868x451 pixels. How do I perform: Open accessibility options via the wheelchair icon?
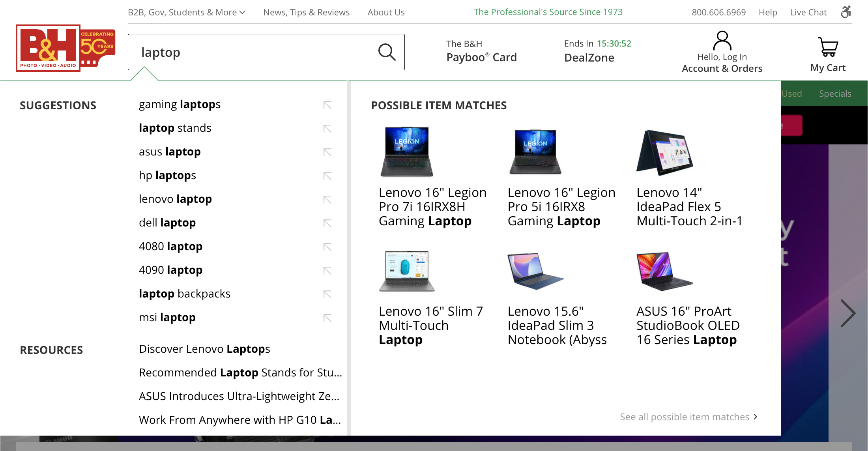pos(846,12)
